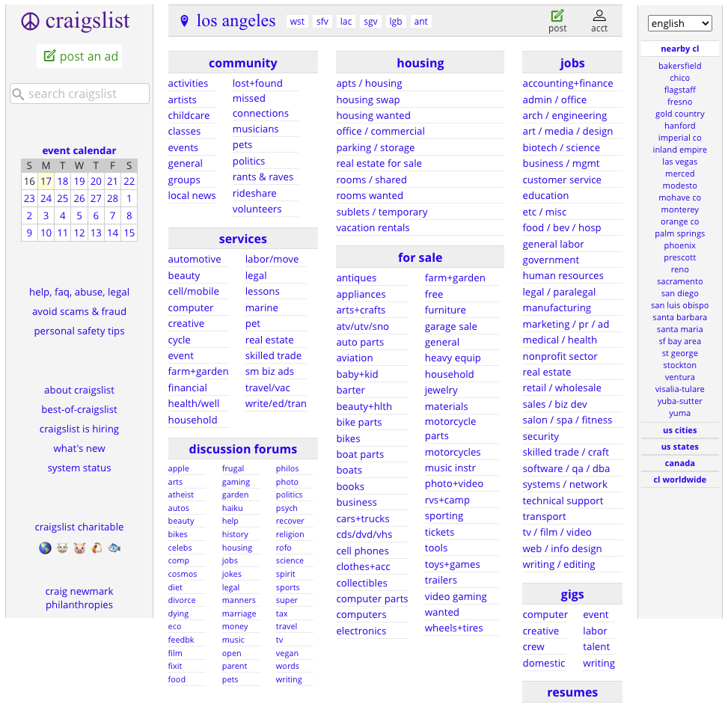Viewport: 728px width, 704px height.
Task: Click the pig charitable icon
Action: point(79,548)
